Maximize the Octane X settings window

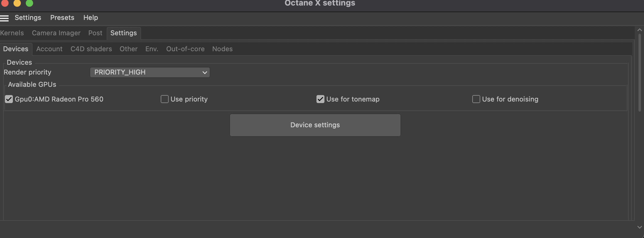click(29, 3)
